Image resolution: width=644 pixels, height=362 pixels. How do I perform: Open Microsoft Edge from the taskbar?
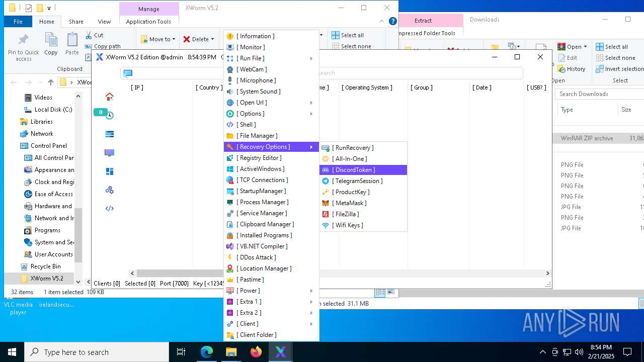pos(207,352)
